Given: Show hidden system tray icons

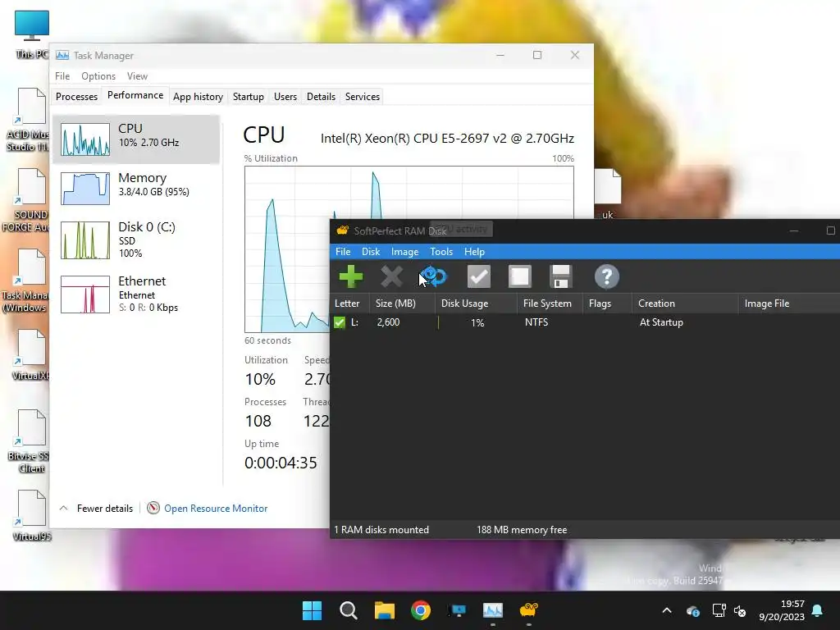Looking at the screenshot, I should pyautogui.click(x=667, y=610).
